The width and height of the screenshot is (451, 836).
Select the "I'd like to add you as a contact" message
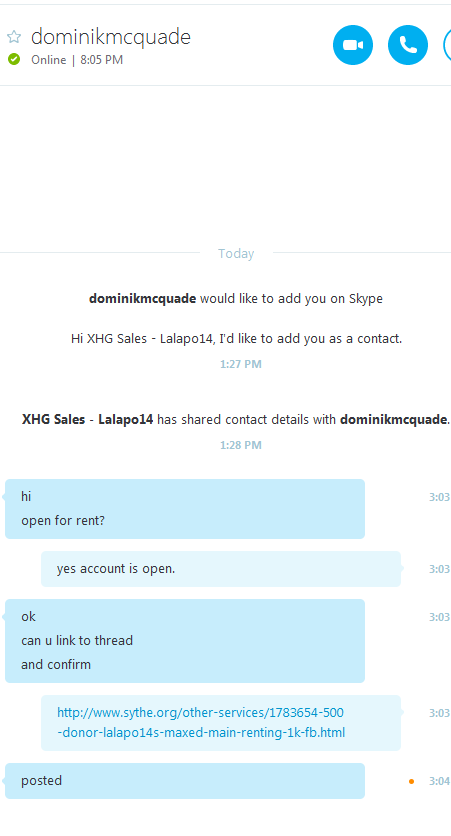coord(236,339)
